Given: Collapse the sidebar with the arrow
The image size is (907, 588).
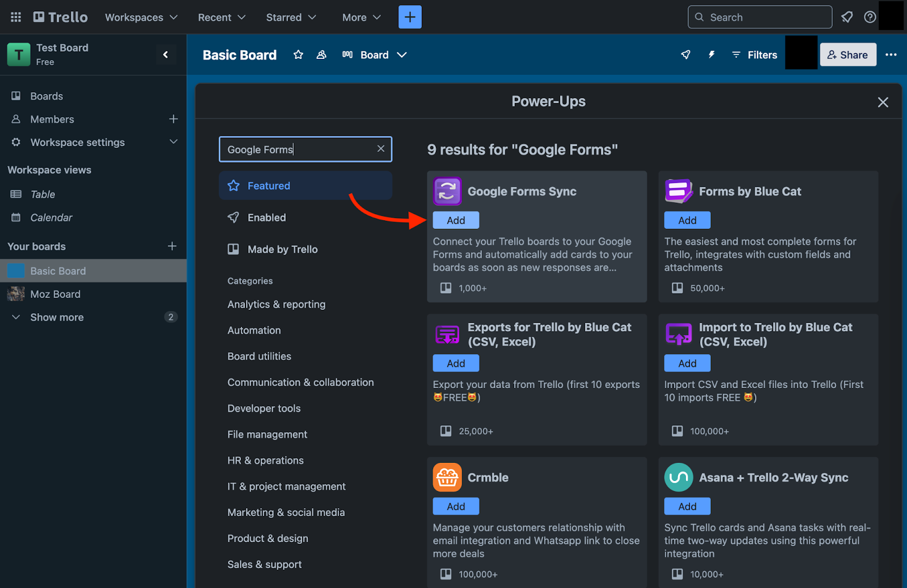Looking at the screenshot, I should point(166,55).
